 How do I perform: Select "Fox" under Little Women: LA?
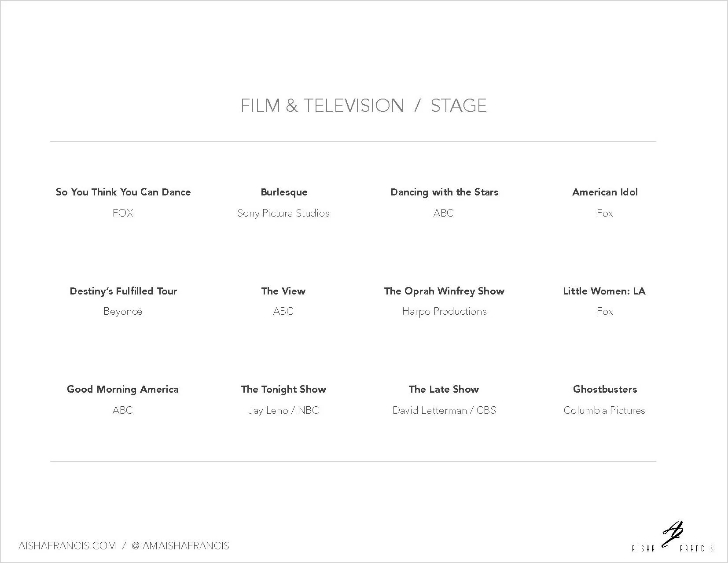(605, 311)
